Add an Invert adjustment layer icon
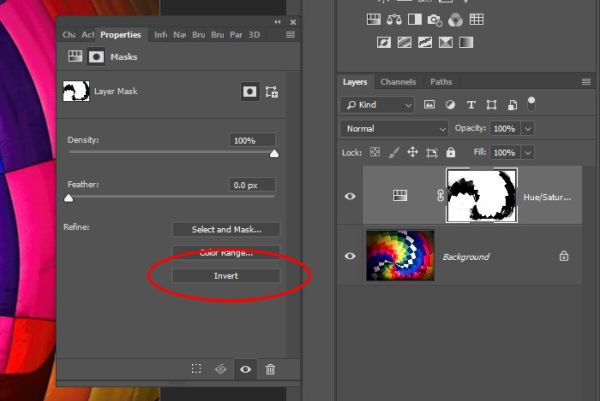 (x=384, y=42)
